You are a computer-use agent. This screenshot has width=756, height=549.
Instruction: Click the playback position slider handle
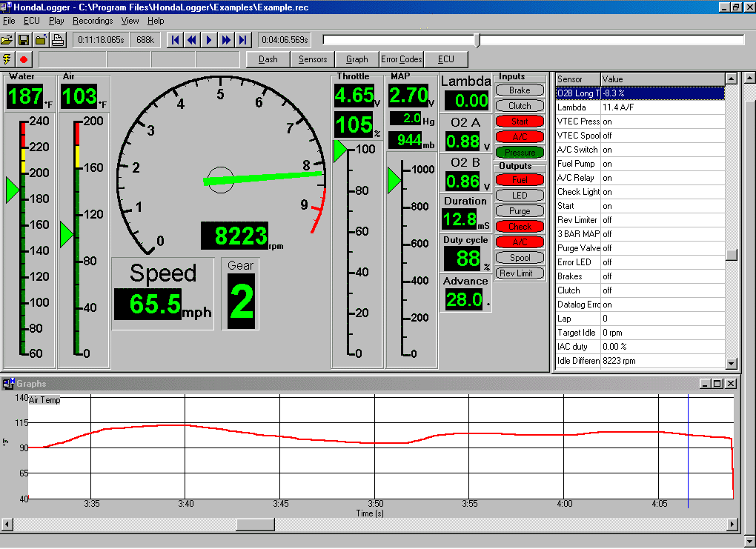(477, 40)
